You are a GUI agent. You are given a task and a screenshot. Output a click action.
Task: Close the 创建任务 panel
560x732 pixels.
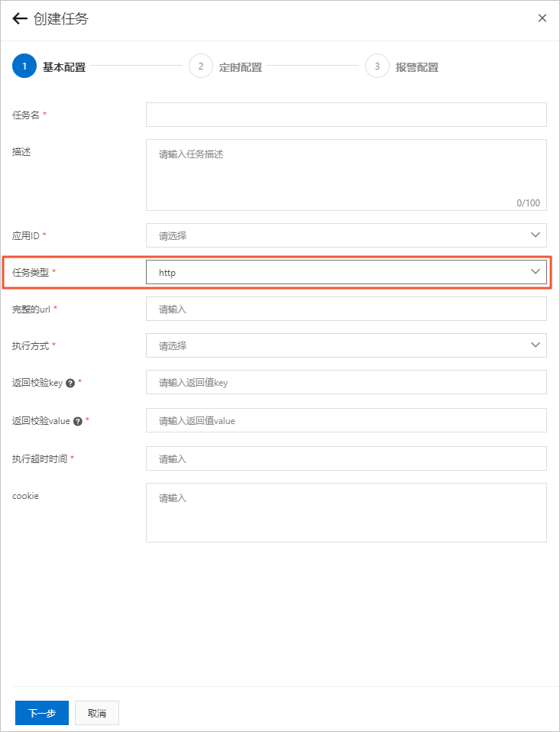click(x=542, y=18)
